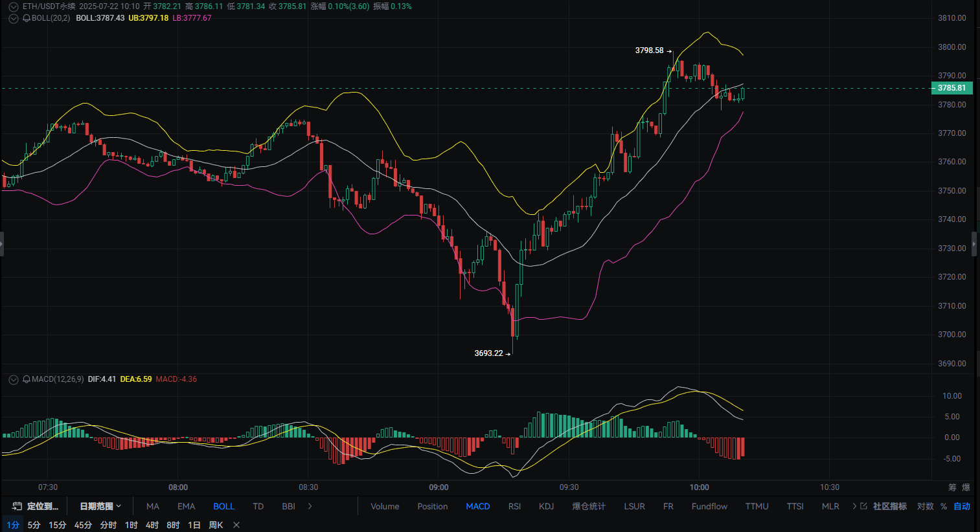This screenshot has height=532, width=980.
Task: Click the DIF:4.41 value label
Action: [x=102, y=379]
